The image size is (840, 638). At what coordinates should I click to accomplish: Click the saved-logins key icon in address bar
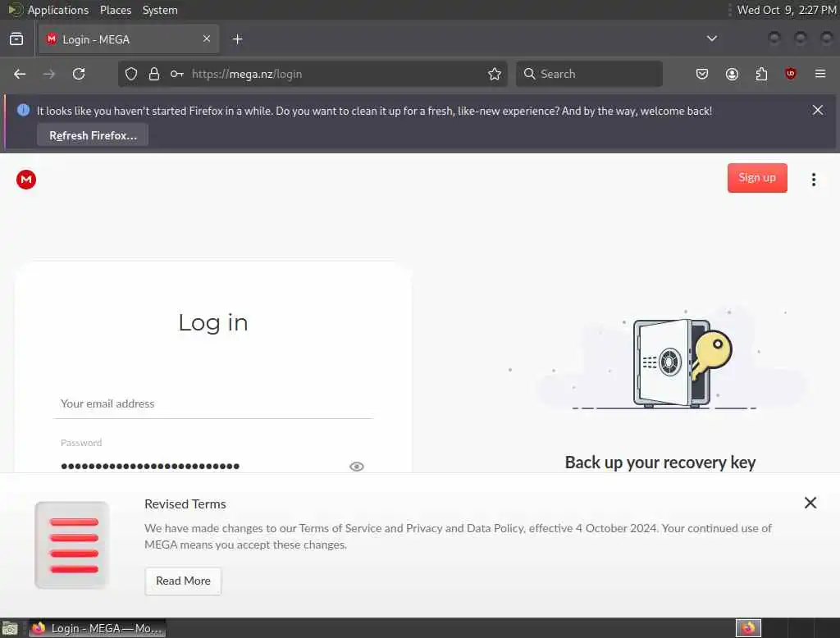coord(177,74)
